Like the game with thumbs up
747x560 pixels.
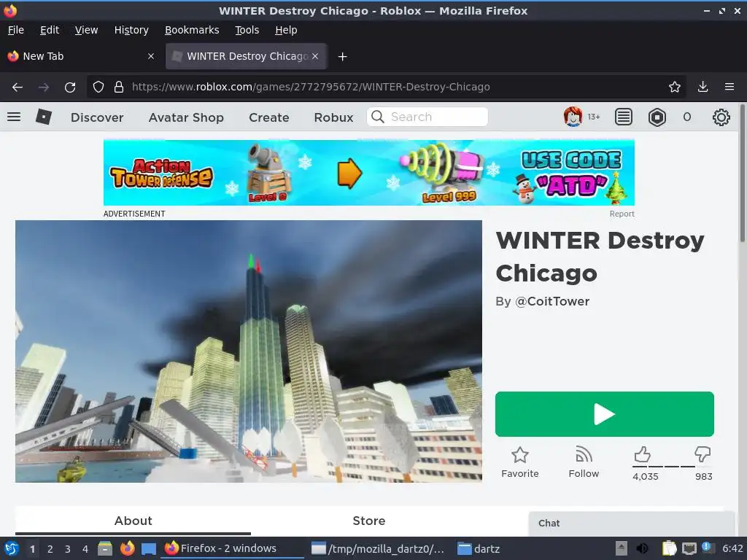coord(642,454)
